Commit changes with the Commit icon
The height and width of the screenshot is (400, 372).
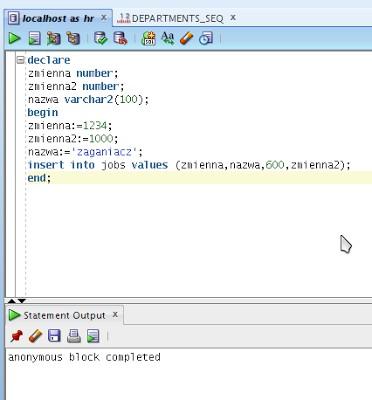point(100,38)
